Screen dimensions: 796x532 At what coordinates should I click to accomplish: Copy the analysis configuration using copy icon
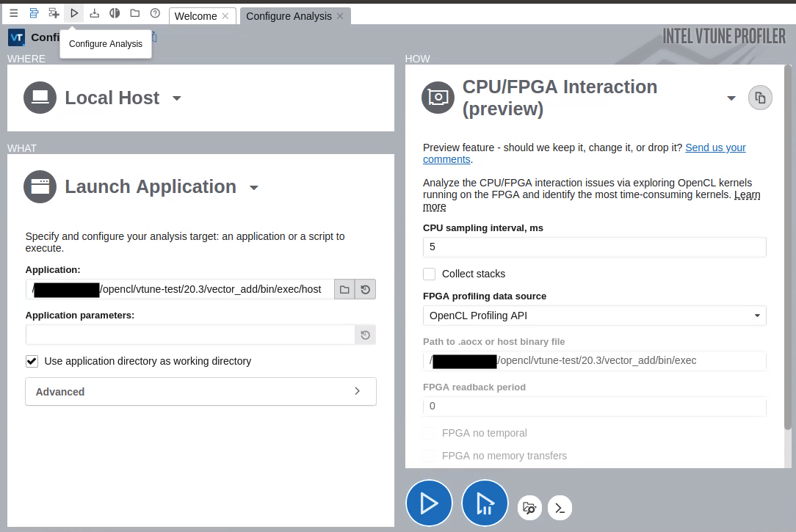click(760, 98)
